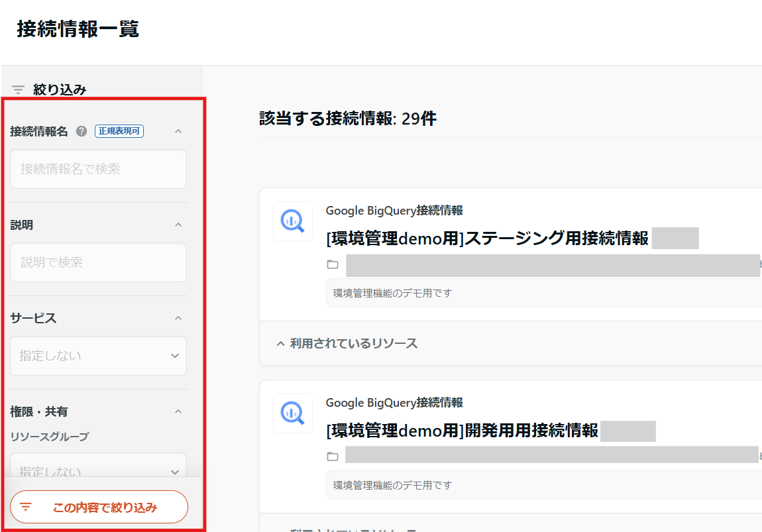Click the 正規表現可 badge
This screenshot has height=532, width=762.
click(119, 131)
